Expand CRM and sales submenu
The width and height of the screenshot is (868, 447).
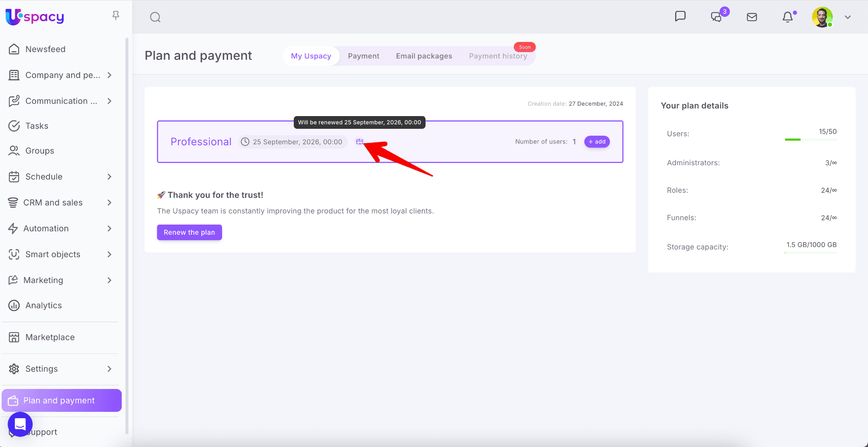[109, 203]
